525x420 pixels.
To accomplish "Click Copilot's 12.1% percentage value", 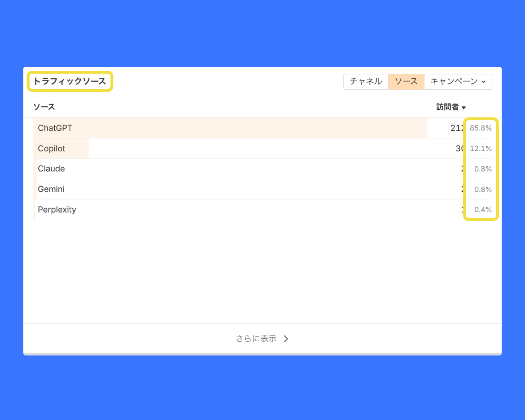I will coord(481,148).
